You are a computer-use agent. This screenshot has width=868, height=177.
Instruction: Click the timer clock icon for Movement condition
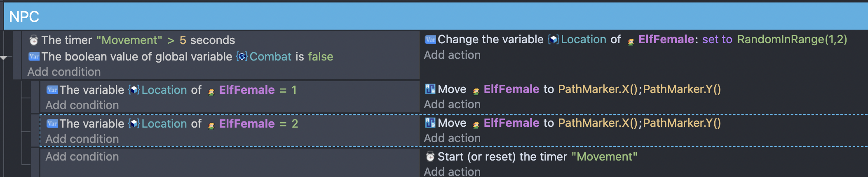click(34, 40)
